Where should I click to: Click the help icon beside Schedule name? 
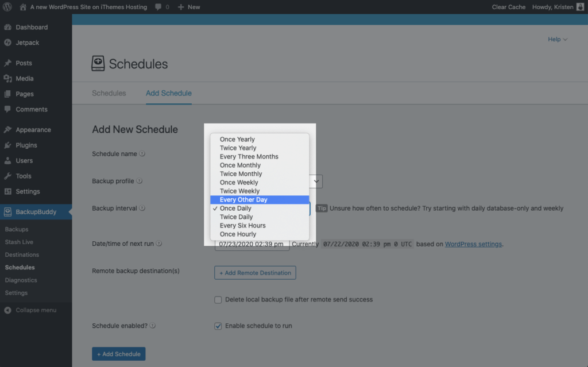coord(142,153)
